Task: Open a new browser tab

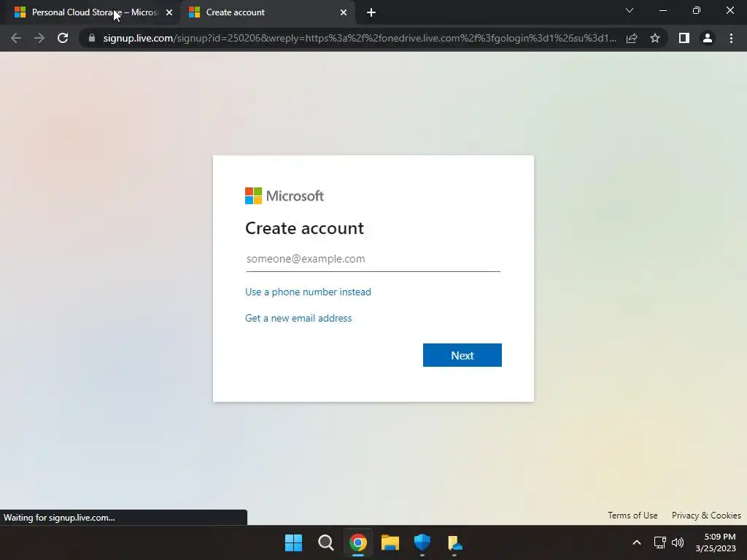Action: [x=371, y=12]
